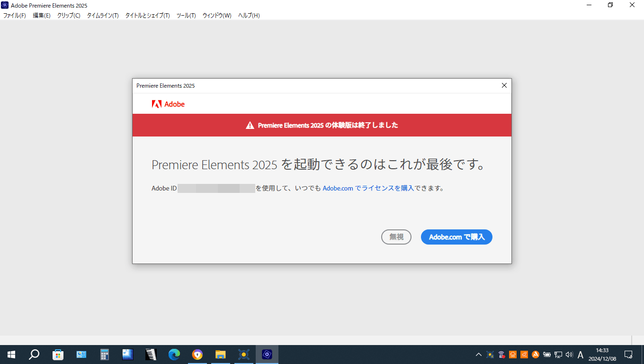Open the ウィンドウ(W) menu
Viewport: 644px width, 364px height.
(217, 16)
